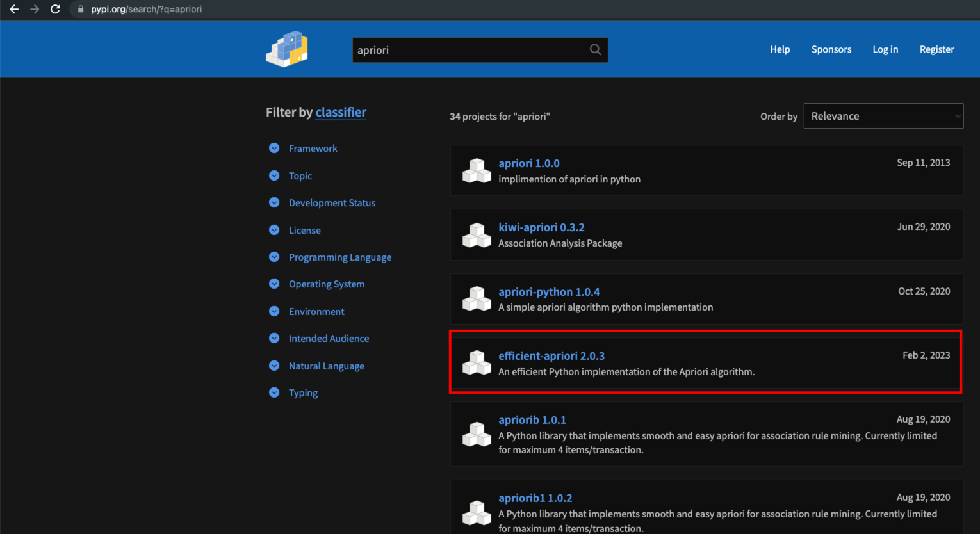Screen dimensions: 980x534
Task: Click the package icon beside efficient-apriori 2.0.3
Action: click(x=477, y=362)
